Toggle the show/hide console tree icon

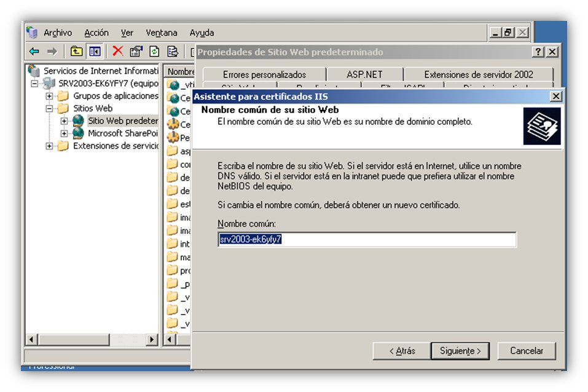pyautogui.click(x=95, y=52)
